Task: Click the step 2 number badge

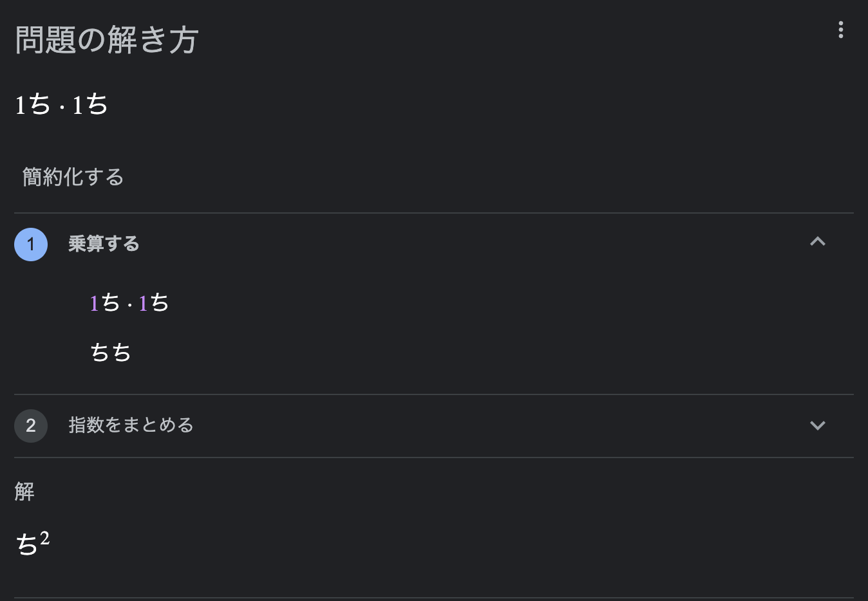Action: [31, 425]
